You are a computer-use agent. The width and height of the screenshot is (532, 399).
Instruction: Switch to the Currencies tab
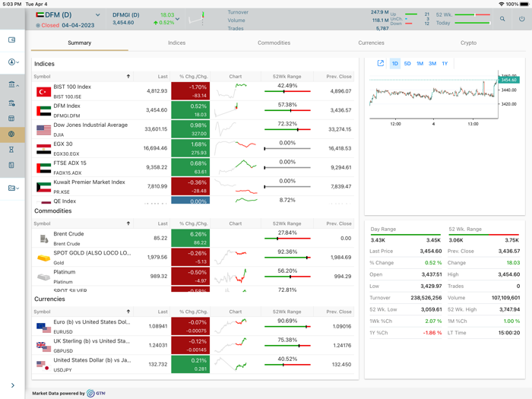pos(371,43)
